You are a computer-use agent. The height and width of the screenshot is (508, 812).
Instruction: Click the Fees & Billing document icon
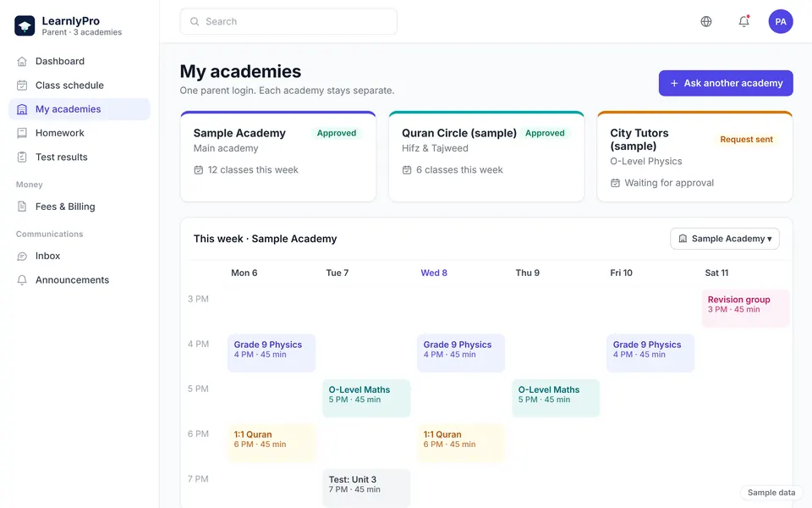pos(22,207)
